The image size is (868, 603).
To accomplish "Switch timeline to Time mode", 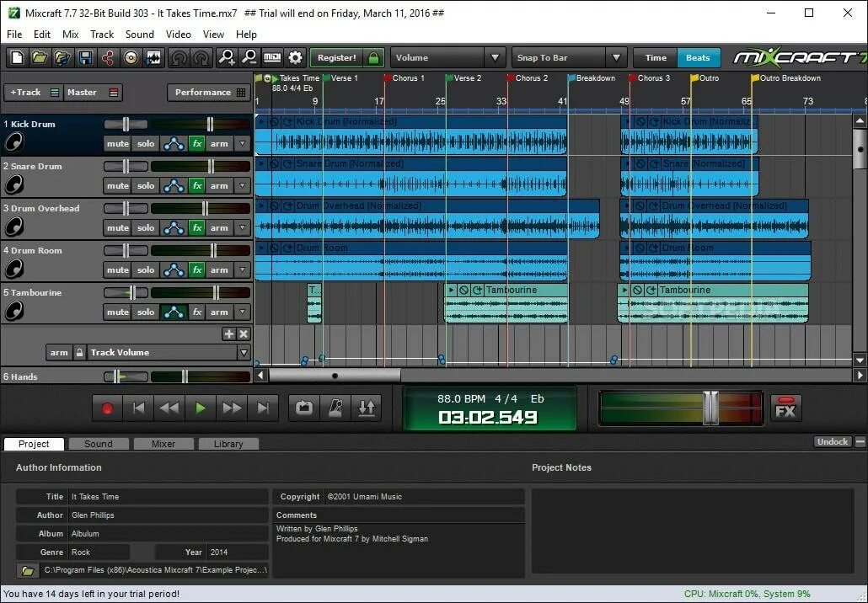I will 656,57.
